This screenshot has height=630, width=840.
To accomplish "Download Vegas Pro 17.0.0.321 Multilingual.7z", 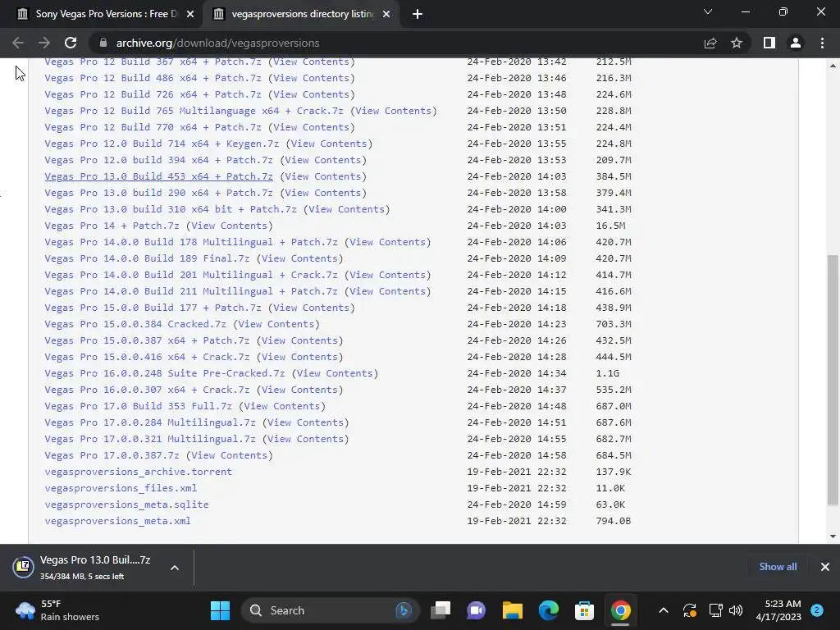I will [x=150, y=440].
